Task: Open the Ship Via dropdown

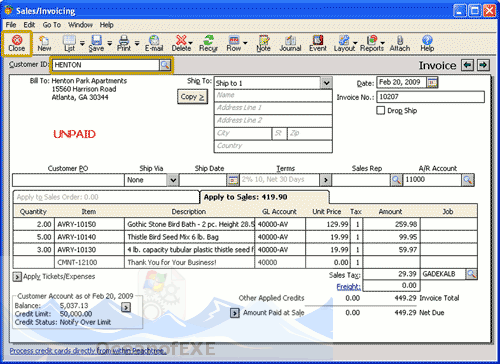Action: 173,180
